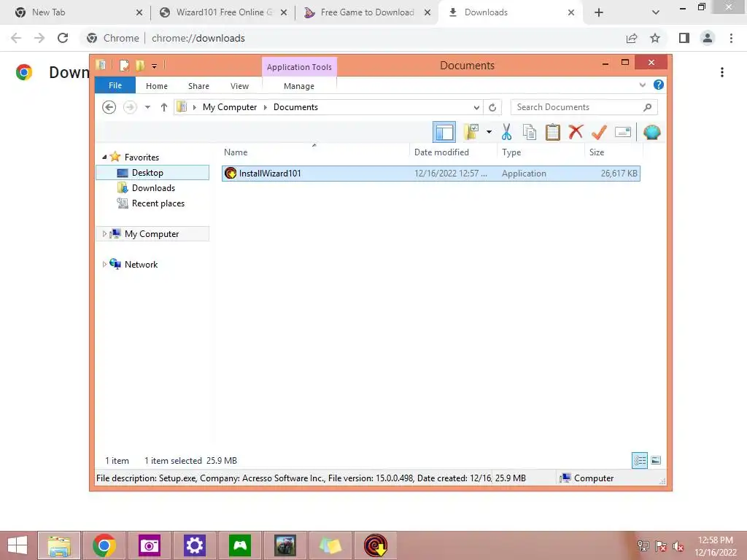Click the Copy icon in the toolbar
747x560 pixels.
click(530, 132)
